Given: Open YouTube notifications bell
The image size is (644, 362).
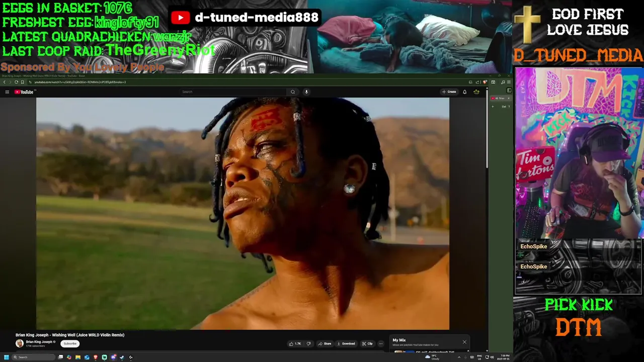Looking at the screenshot, I should coord(464,92).
